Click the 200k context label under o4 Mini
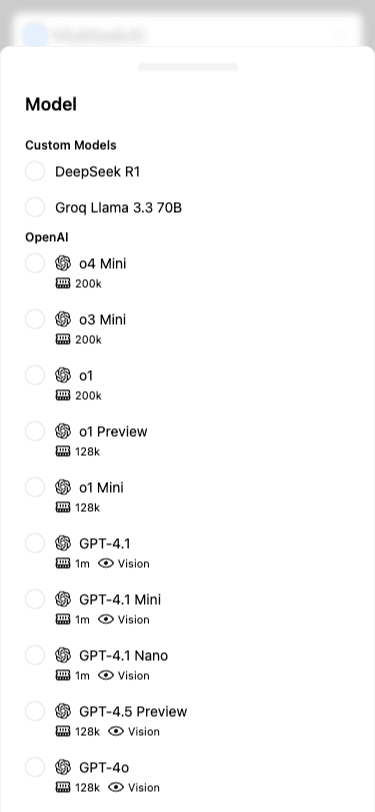This screenshot has height=812, width=375. pos(89,284)
